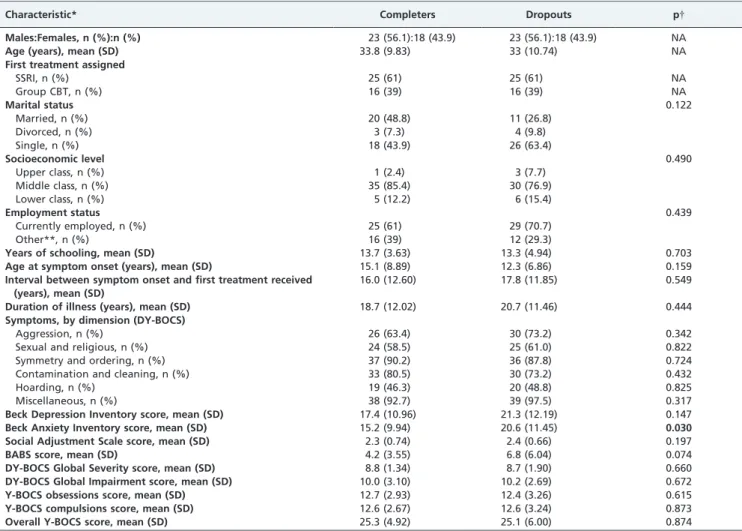Click the Aggression p value 0.342

coord(679,334)
